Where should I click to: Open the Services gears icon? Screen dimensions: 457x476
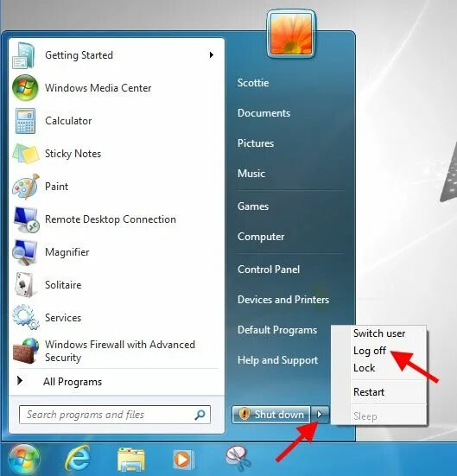(x=26, y=318)
